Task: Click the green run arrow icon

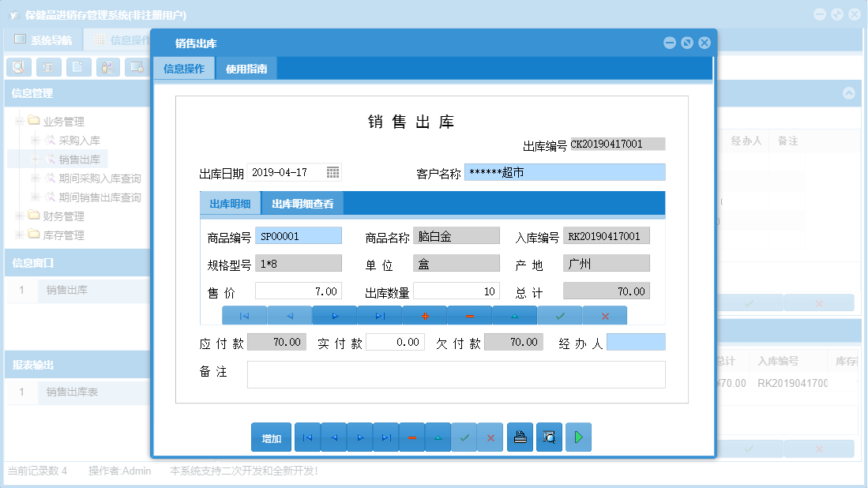Action: pyautogui.click(x=578, y=437)
